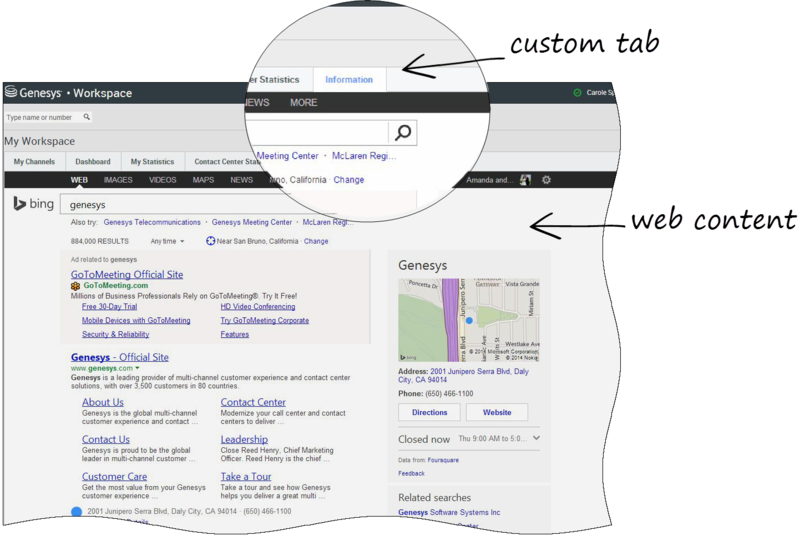Image resolution: width=800 pixels, height=536 pixels.
Task: Switch to the Information custom tab
Action: point(349,80)
